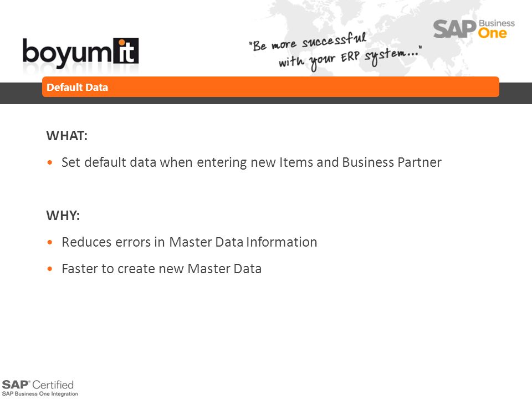532x399 pixels.
Task: Click the boyum it logo
Action: [80, 53]
